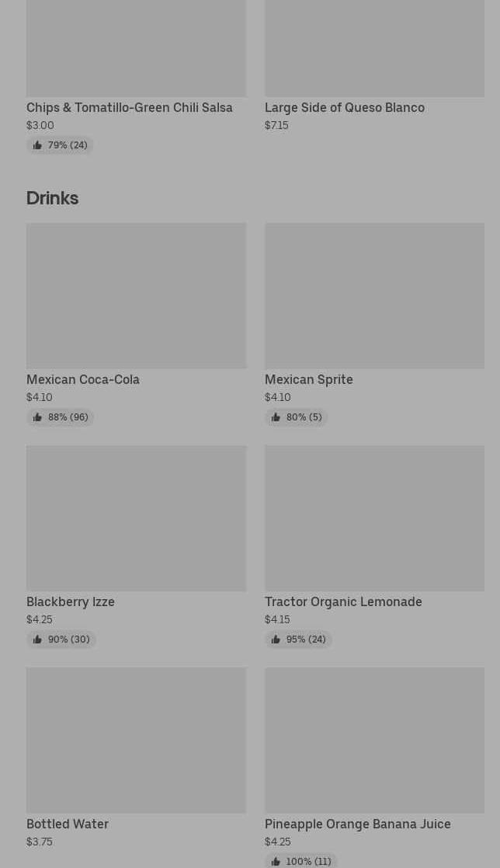Screen dimensions: 500x868
Task: Select Chips & Tomatillo-Green Chili Salsa title
Action: tap(130, 108)
